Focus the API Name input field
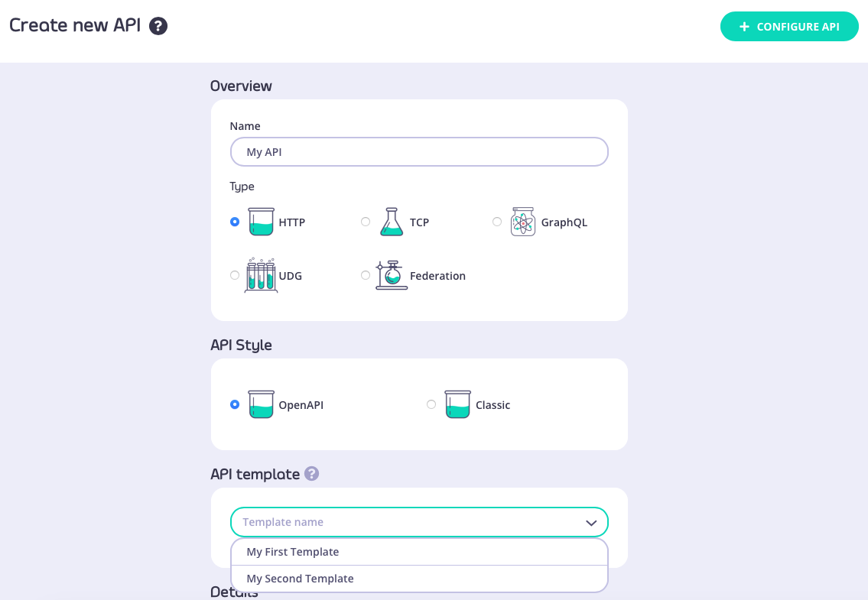 (419, 152)
